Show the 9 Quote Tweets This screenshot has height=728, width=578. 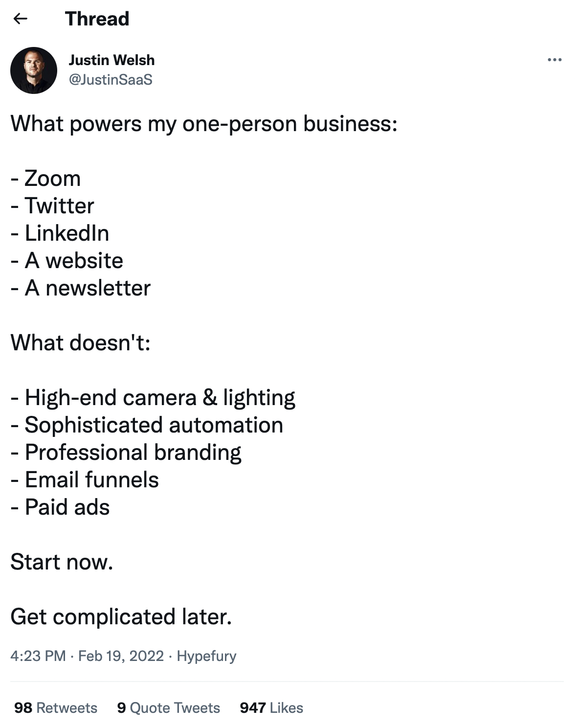pos(168,707)
